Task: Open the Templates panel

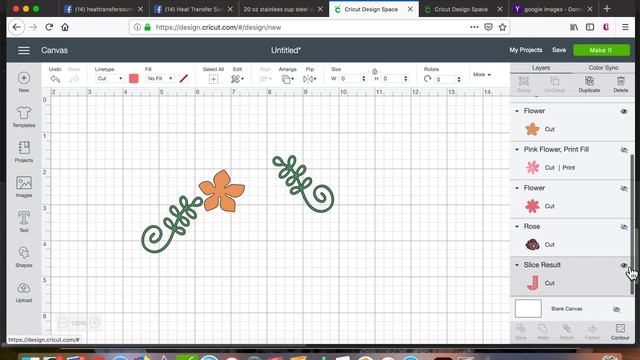Action: (x=24, y=113)
